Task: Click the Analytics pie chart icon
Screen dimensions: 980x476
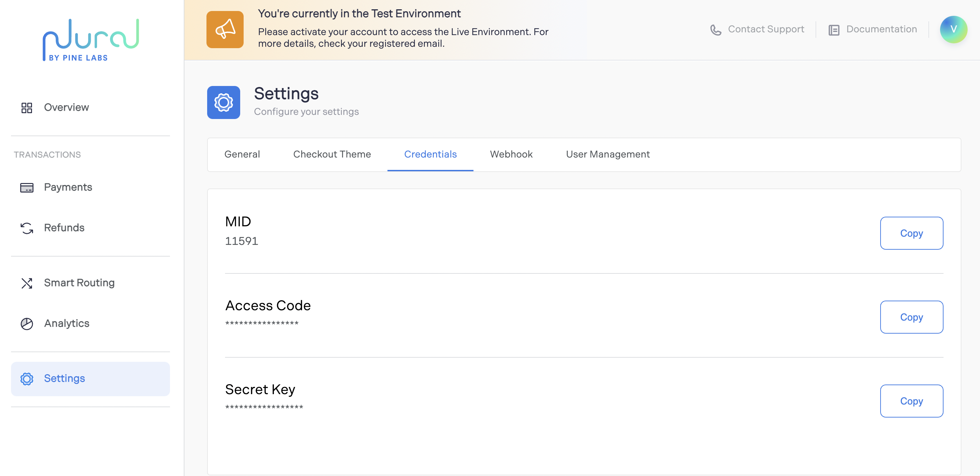Action: click(x=26, y=324)
